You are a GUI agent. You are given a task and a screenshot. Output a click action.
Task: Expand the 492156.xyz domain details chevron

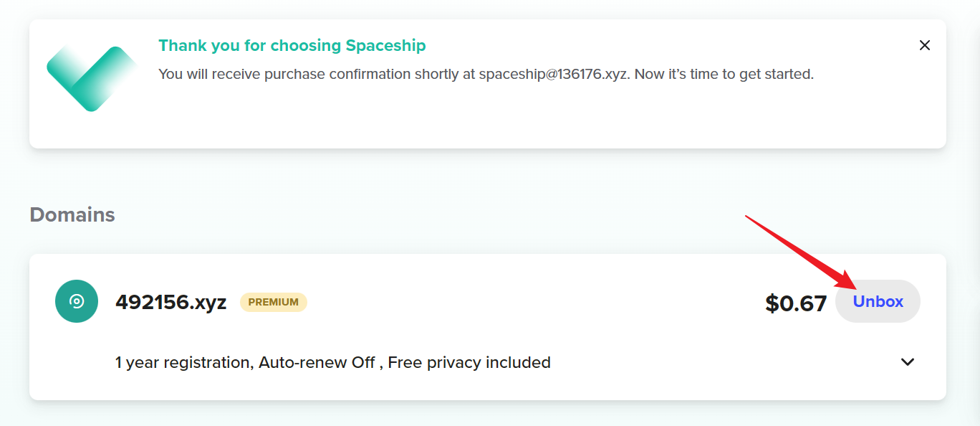point(908,362)
